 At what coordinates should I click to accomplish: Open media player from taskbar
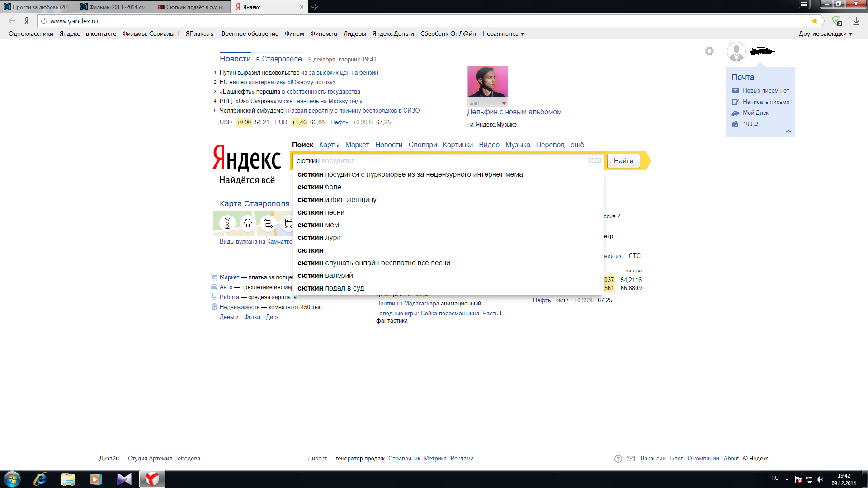(x=95, y=479)
